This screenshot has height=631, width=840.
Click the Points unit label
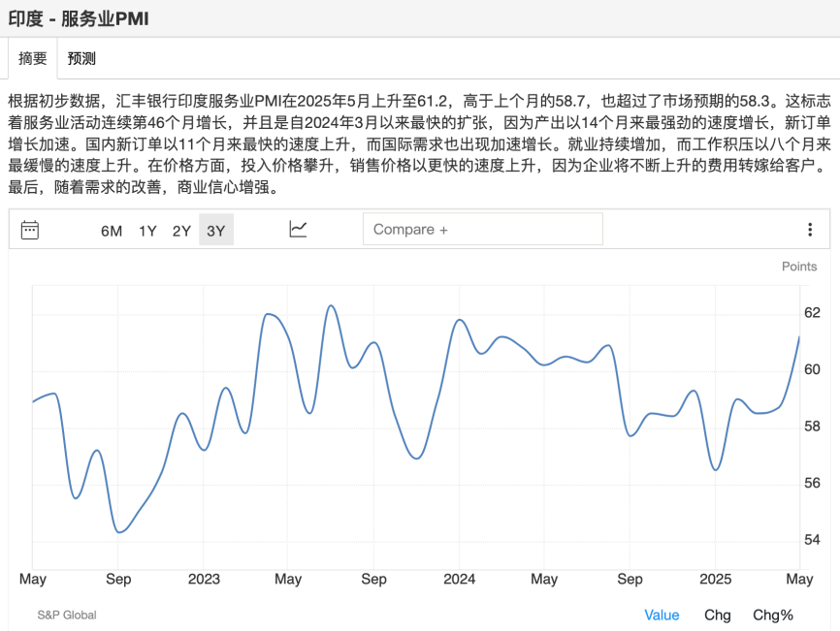point(799,267)
